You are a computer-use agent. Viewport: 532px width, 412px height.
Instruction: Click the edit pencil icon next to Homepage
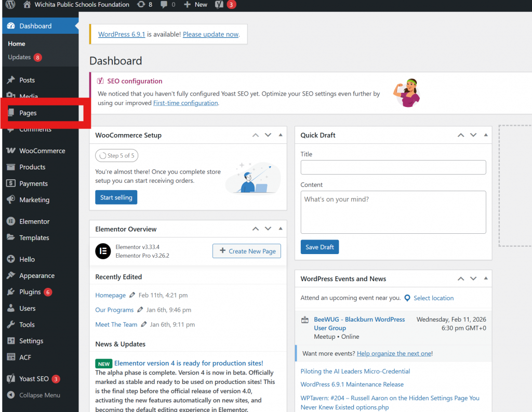pyautogui.click(x=132, y=295)
